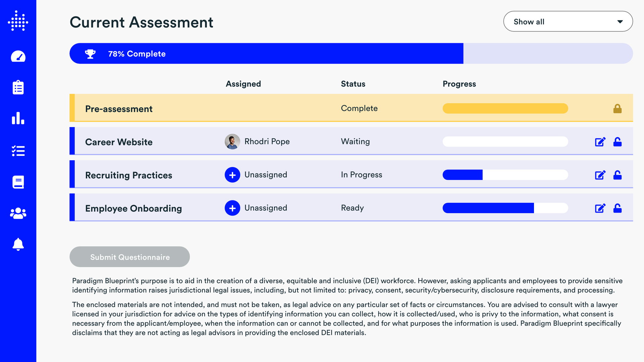Toggle the Career Website unlock icon
The width and height of the screenshot is (644, 362).
point(618,142)
